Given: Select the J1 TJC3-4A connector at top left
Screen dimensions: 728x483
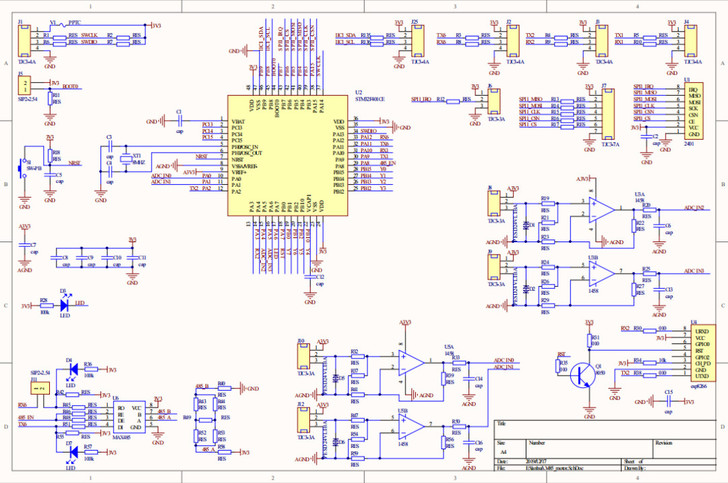Looking at the screenshot, I should tap(24, 41).
